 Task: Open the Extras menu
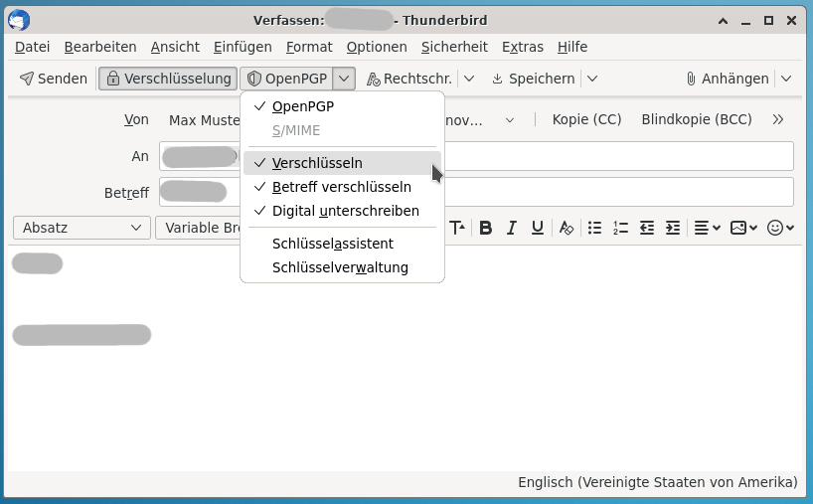tap(522, 47)
